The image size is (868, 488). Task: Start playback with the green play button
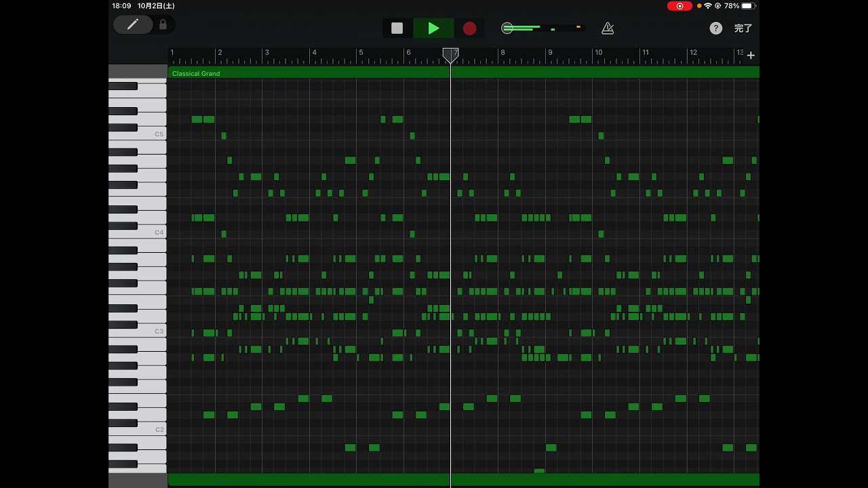(434, 28)
